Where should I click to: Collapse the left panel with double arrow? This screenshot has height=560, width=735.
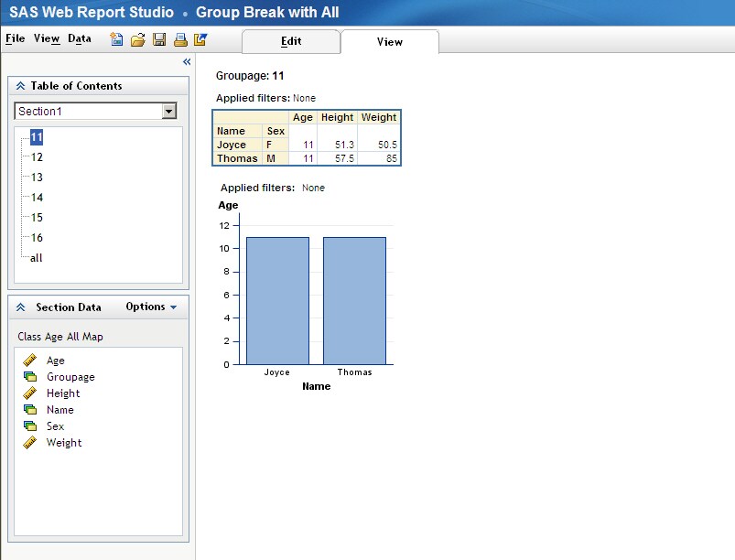[x=187, y=62]
